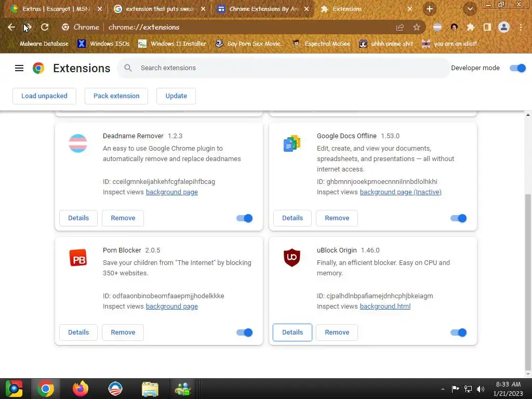
Task: Turn off the uBlock Origin toggle
Action: pos(459,332)
